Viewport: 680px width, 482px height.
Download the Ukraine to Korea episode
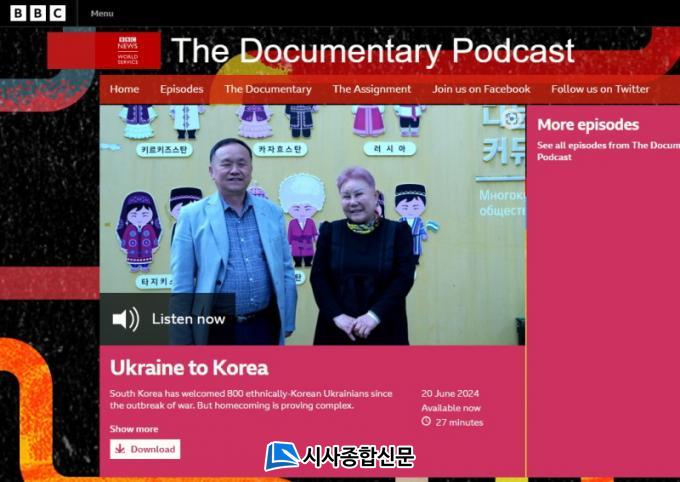pyautogui.click(x=145, y=449)
